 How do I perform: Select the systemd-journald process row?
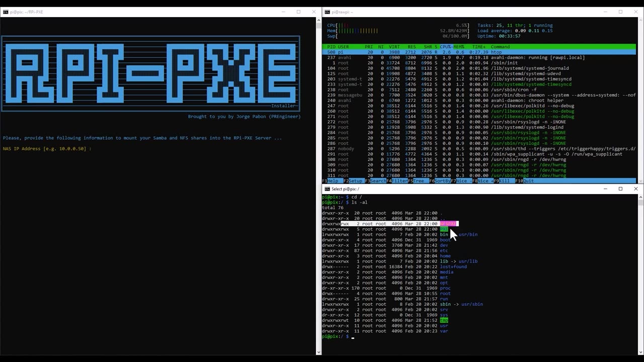tap(478, 68)
